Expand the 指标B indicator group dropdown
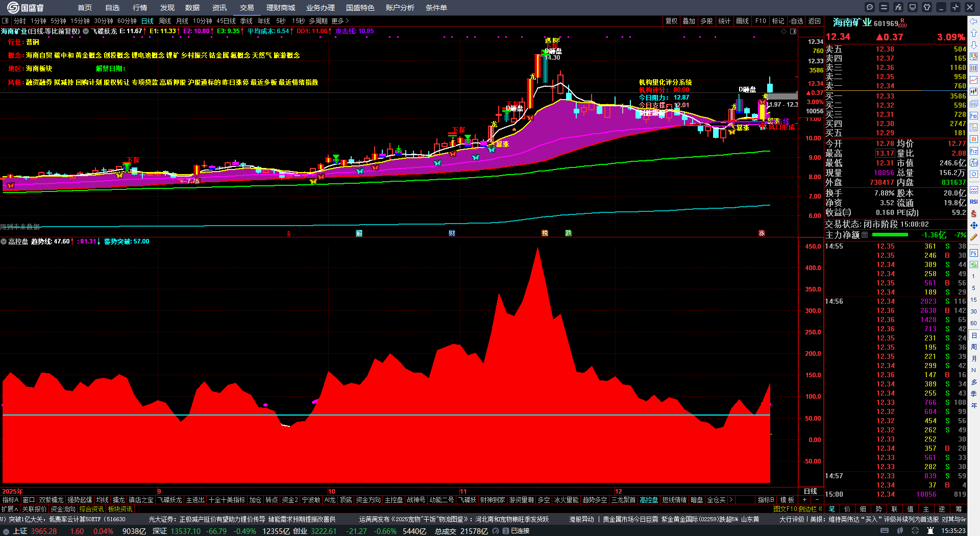The width and height of the screenshot is (980, 536). click(766, 500)
